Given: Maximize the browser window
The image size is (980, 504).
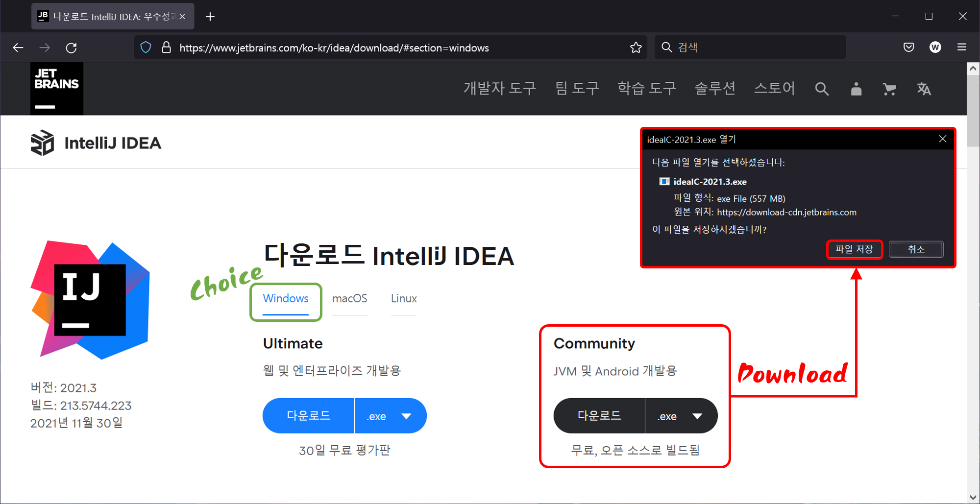Looking at the screenshot, I should click(929, 17).
